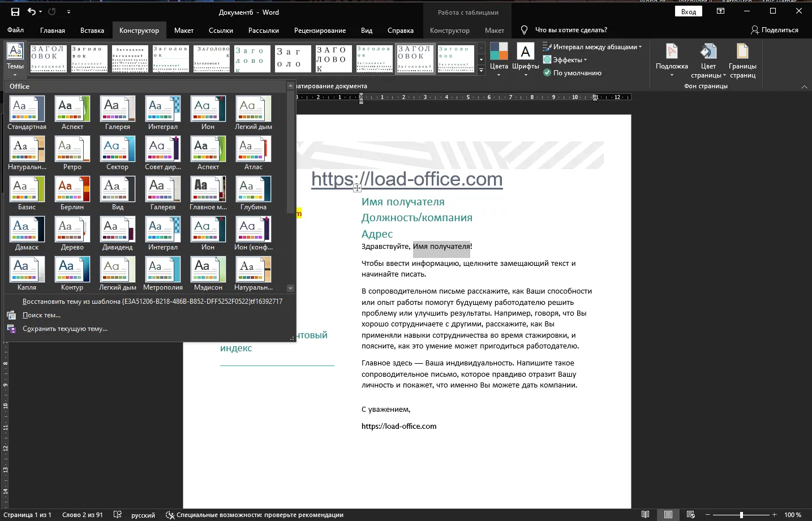Apply the Стандартная theme

[27, 113]
